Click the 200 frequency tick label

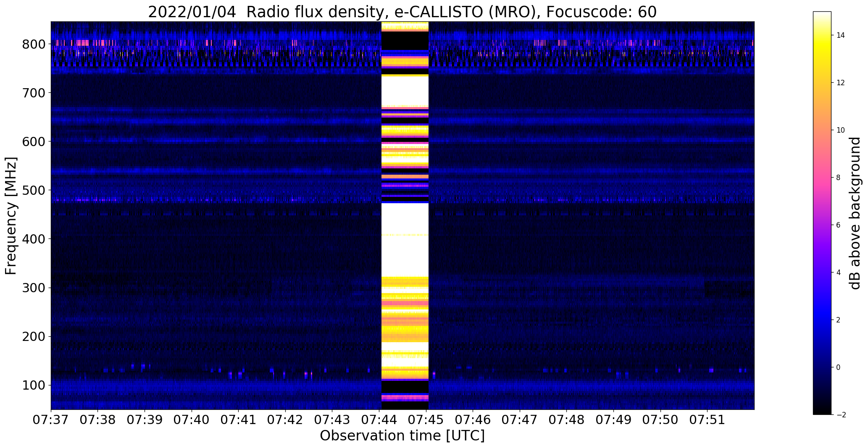(x=33, y=336)
